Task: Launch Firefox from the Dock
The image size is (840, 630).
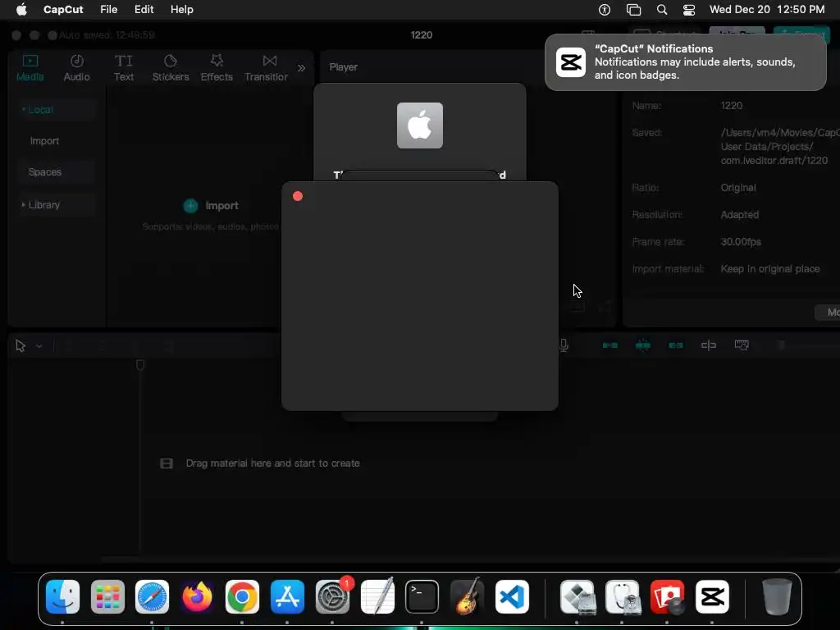Action: point(197,596)
